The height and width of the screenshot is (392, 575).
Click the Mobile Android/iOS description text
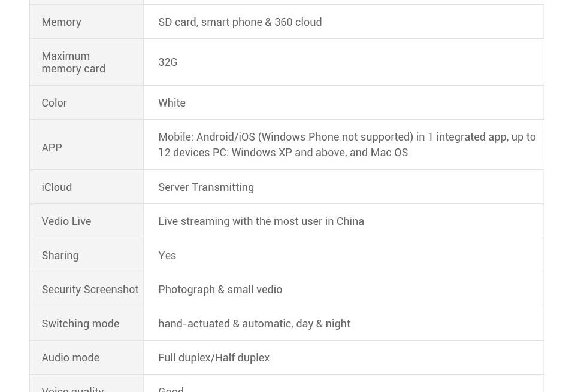point(347,144)
